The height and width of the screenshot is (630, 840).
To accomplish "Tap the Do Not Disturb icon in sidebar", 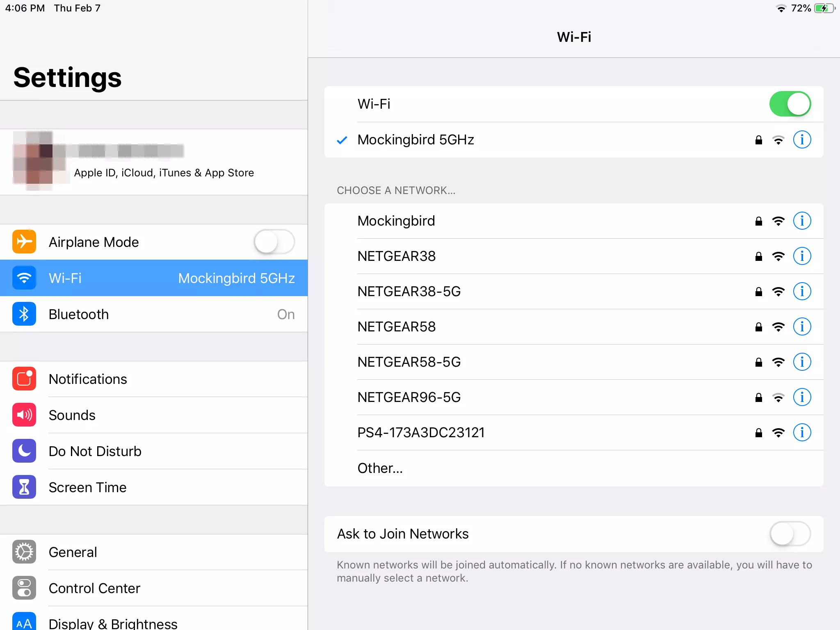I will pyautogui.click(x=25, y=451).
